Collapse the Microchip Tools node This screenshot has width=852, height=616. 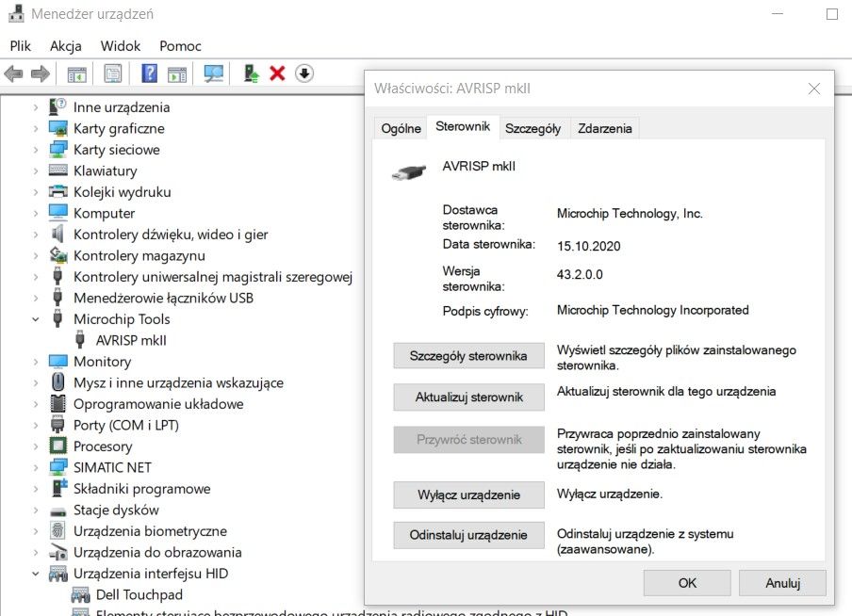coord(35,319)
